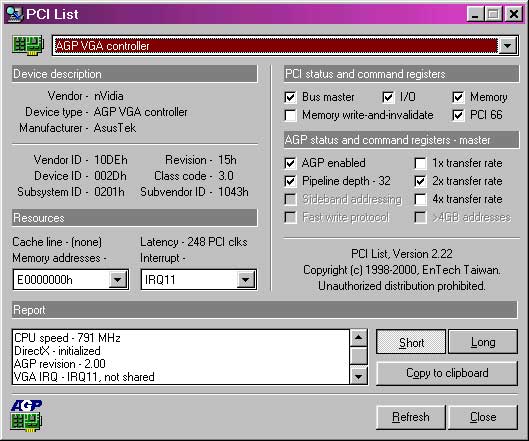Toggle the PCI 66 checkbox
Viewport: 529px width, 441px height.
[x=458, y=115]
